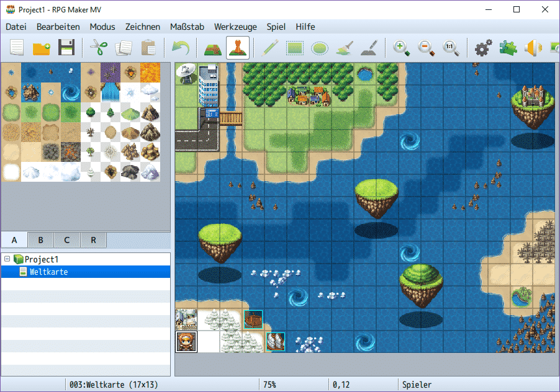Click the player start character on the map
The height and width of the screenshot is (392, 560).
pos(186,341)
